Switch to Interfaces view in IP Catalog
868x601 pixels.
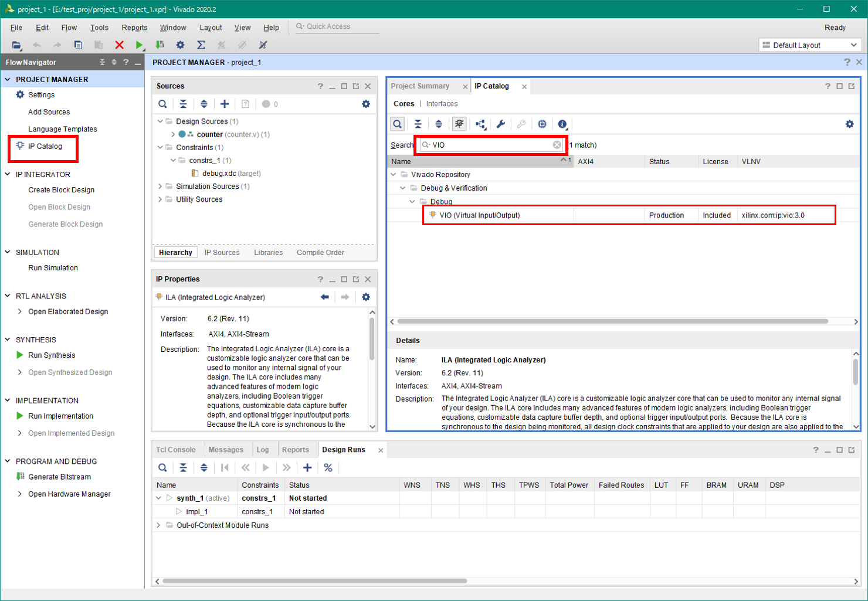(442, 104)
